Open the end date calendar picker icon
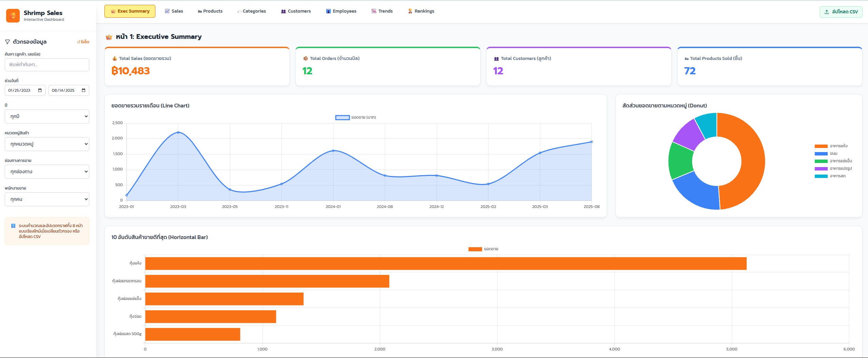The image size is (868, 358). [84, 90]
